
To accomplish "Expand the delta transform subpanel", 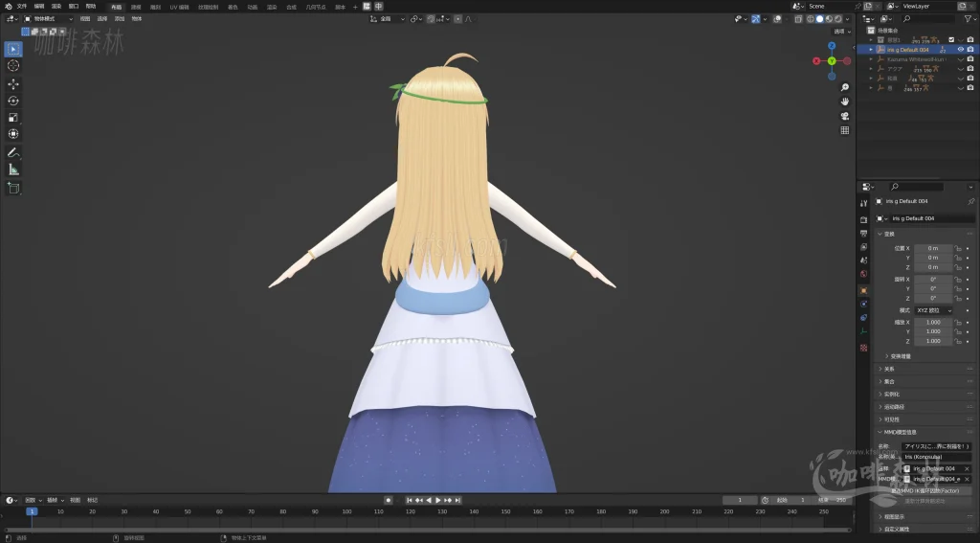I will click(898, 356).
